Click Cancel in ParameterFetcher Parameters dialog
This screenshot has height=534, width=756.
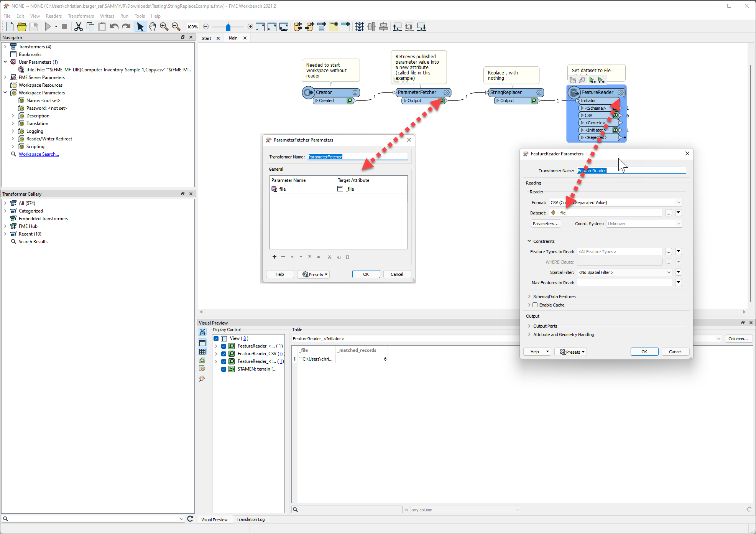click(397, 274)
